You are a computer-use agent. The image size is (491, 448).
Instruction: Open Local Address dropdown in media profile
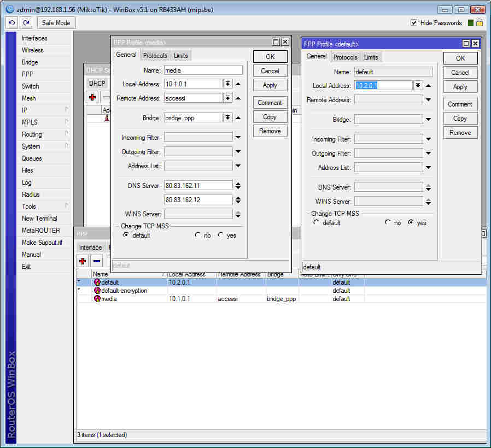pos(227,84)
